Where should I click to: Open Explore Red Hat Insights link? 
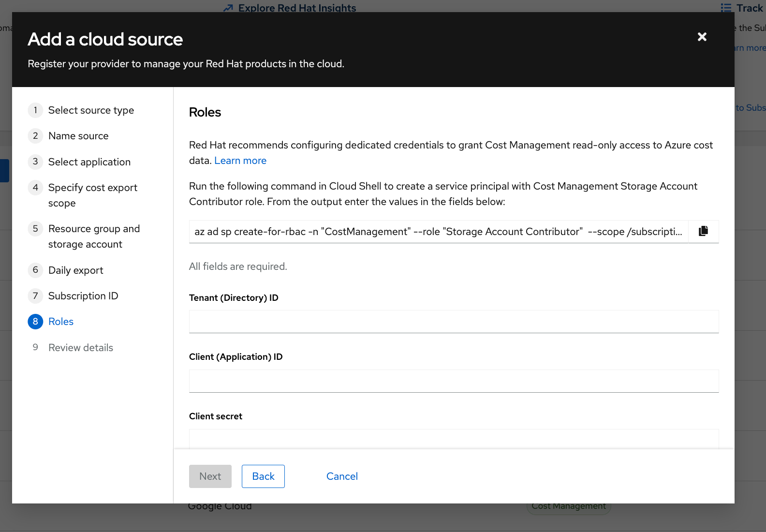296,8
